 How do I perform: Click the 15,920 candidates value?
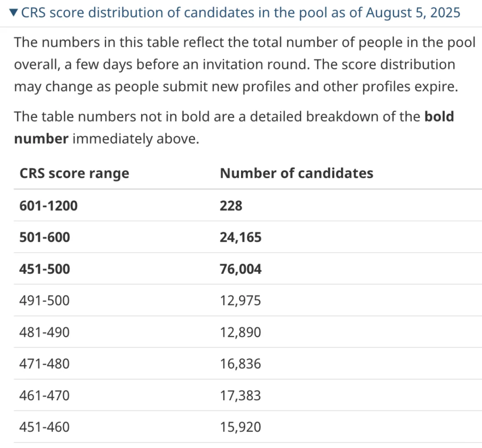tap(240, 427)
